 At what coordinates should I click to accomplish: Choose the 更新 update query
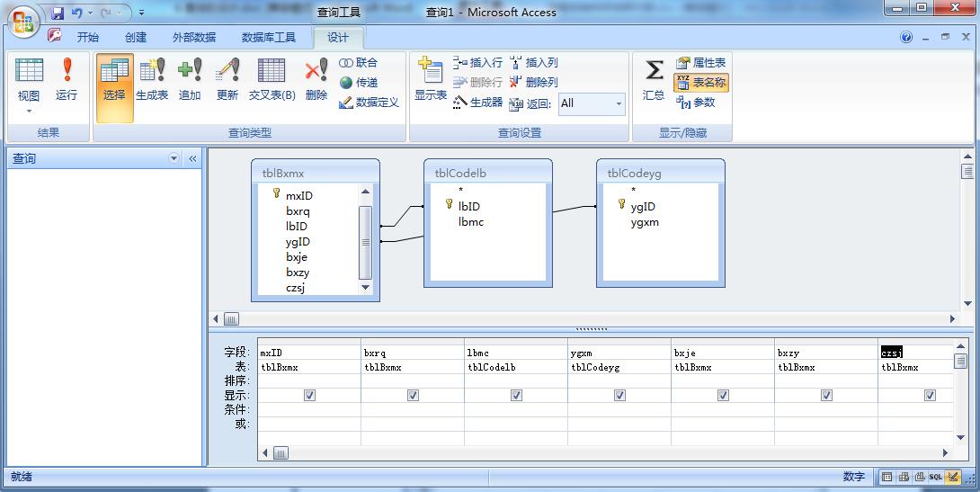point(227,79)
